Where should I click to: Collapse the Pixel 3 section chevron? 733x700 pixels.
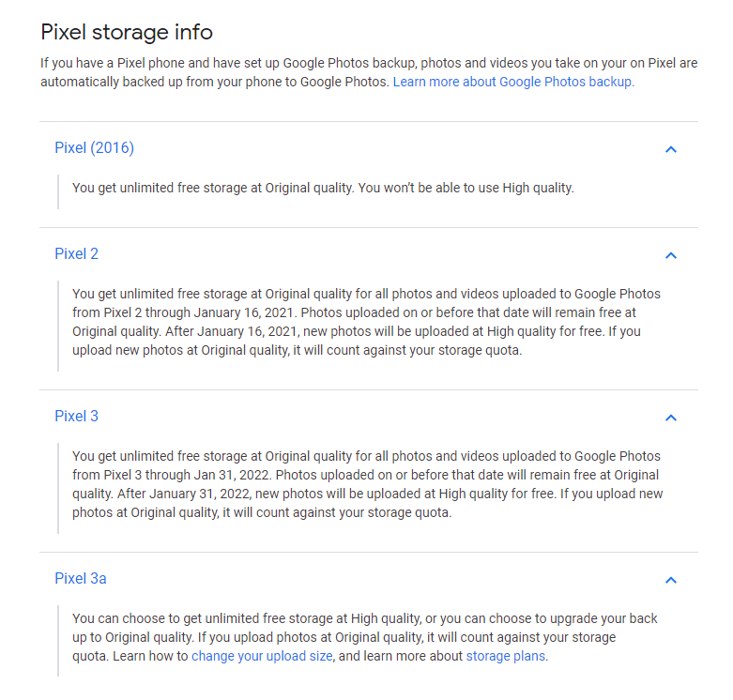point(670,418)
